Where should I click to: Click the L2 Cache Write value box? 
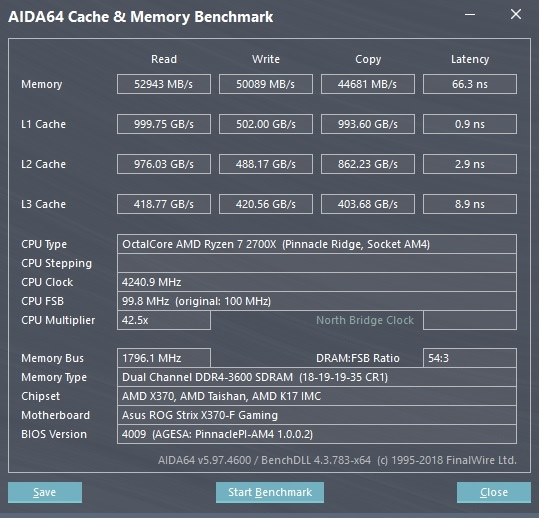pyautogui.click(x=266, y=164)
